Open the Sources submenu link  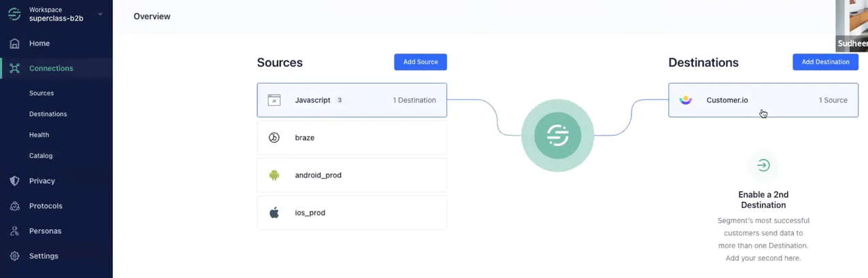41,93
